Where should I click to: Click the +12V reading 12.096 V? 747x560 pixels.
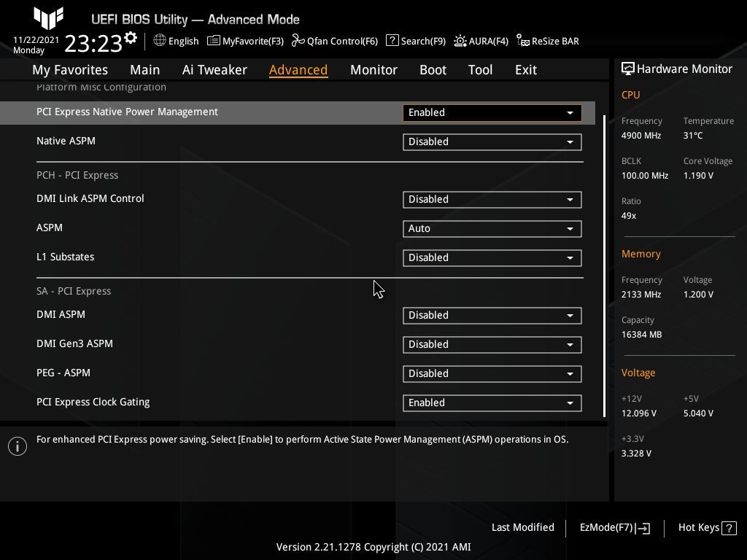tap(638, 413)
